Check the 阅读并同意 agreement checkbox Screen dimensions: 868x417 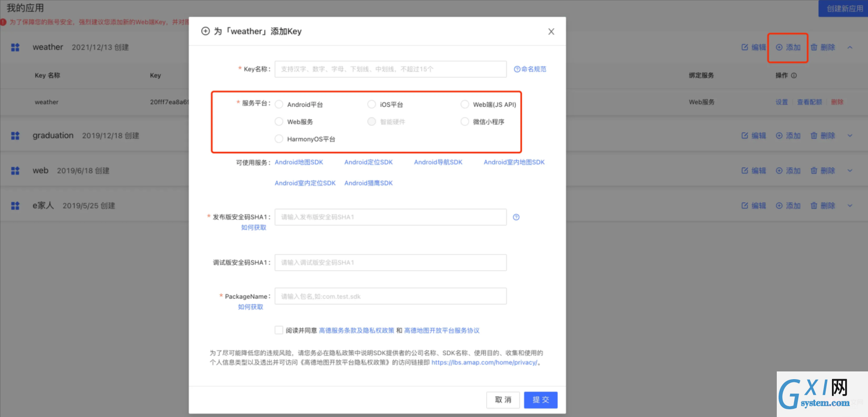279,330
